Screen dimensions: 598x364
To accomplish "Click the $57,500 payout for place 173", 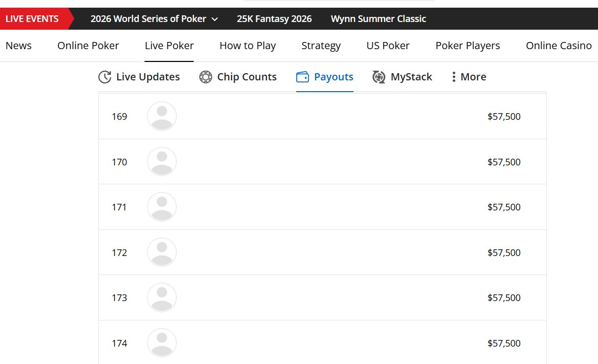I will (504, 297).
